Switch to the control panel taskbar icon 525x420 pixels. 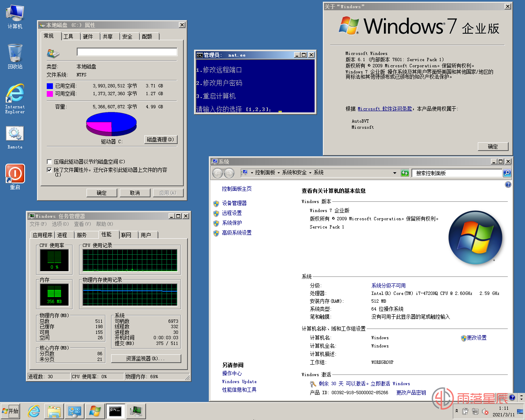(74, 411)
